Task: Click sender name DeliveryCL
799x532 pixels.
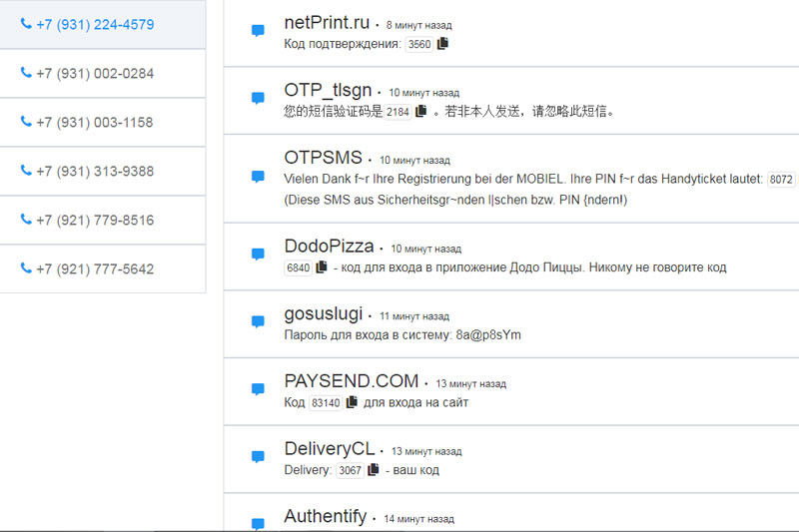Action: pyautogui.click(x=330, y=448)
